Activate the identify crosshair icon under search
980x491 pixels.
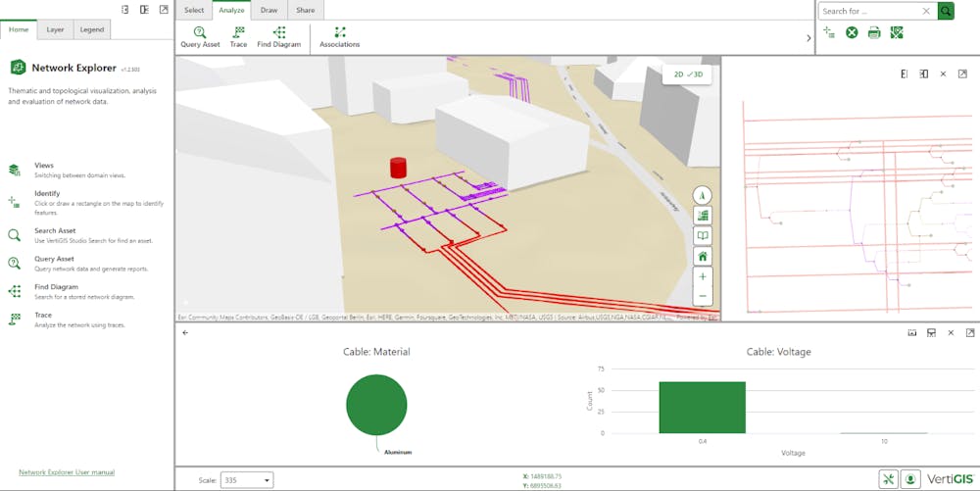(829, 32)
